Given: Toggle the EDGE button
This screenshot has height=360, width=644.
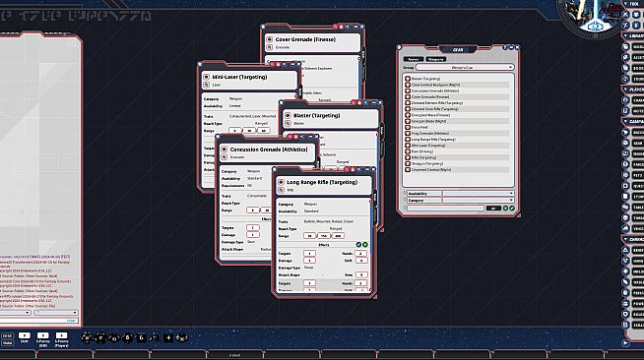Looking at the screenshot, I should pyautogui.click(x=8, y=335).
